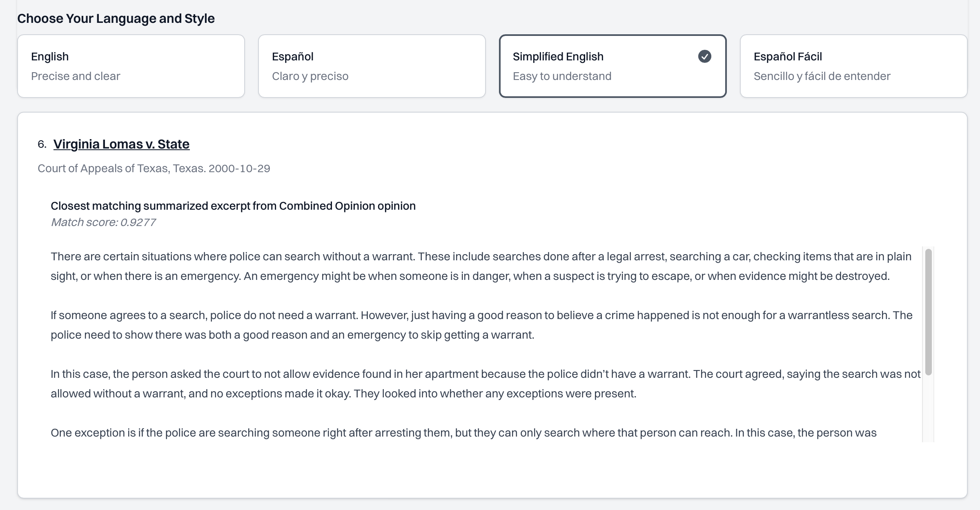Click the checkmark icon on Simplified English

[x=704, y=56]
